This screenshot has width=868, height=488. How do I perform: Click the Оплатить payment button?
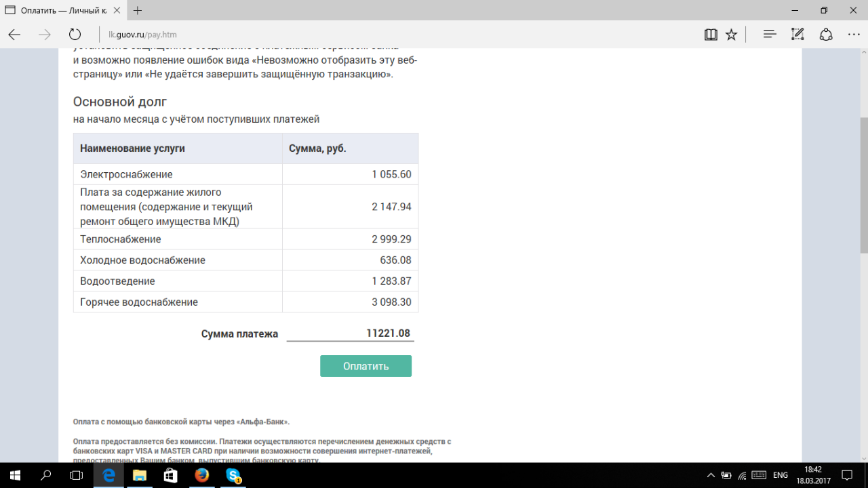pyautogui.click(x=366, y=366)
